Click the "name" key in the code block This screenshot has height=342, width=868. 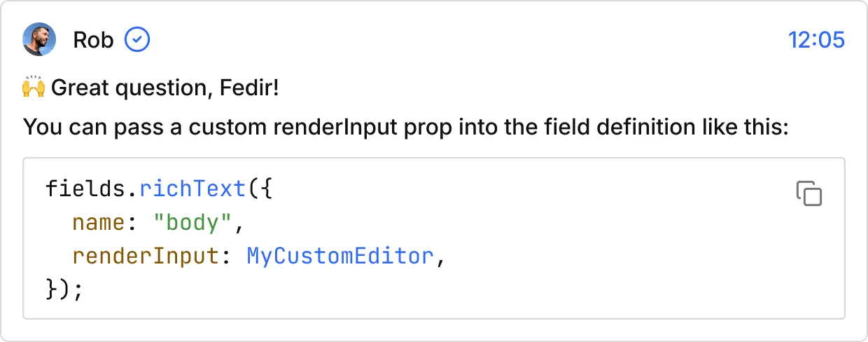click(98, 224)
